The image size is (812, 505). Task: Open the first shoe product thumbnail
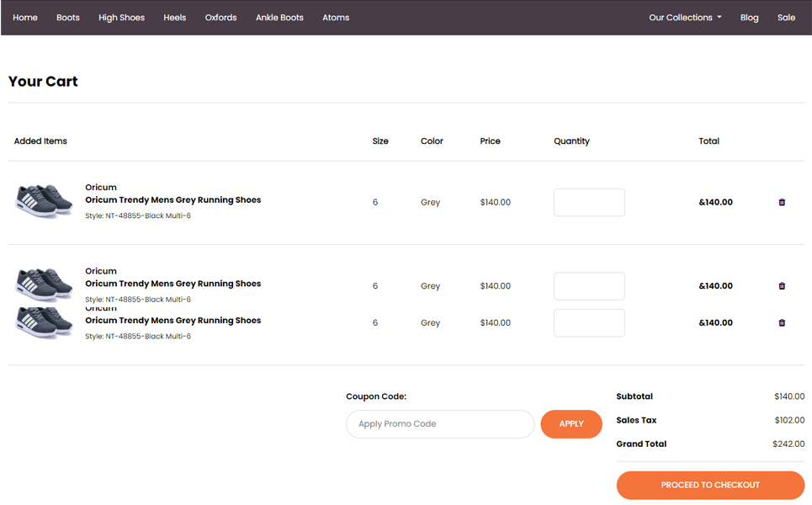(x=45, y=201)
